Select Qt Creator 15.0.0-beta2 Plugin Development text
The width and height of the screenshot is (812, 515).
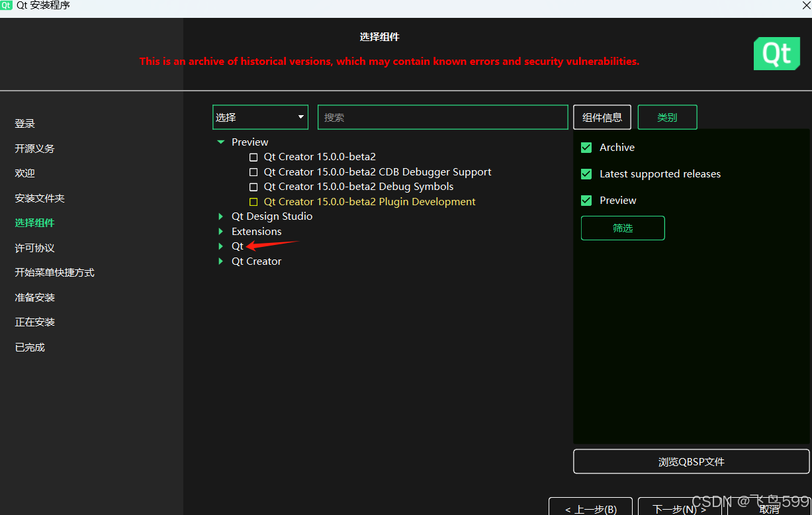point(370,202)
